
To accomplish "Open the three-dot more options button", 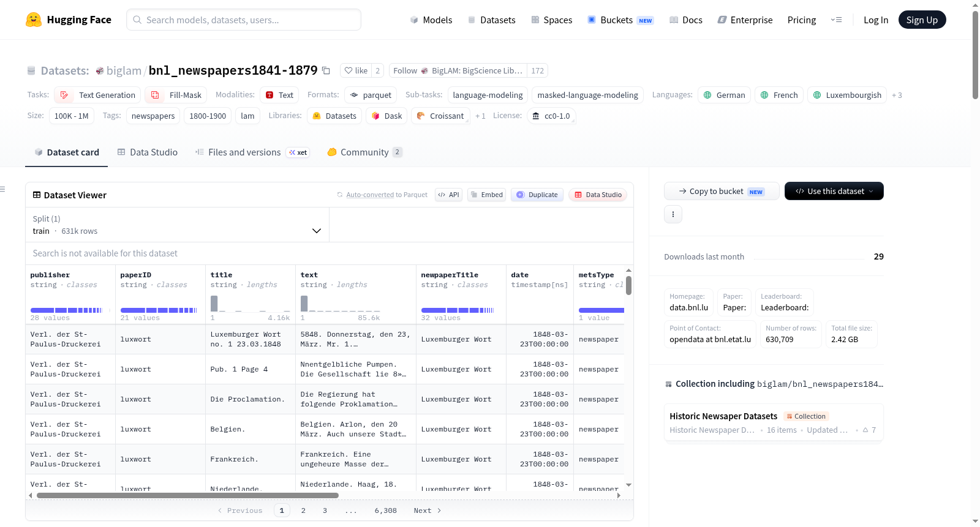I will point(673,214).
